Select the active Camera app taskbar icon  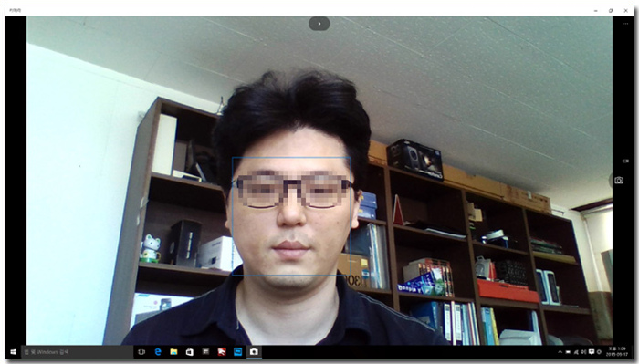(x=254, y=352)
